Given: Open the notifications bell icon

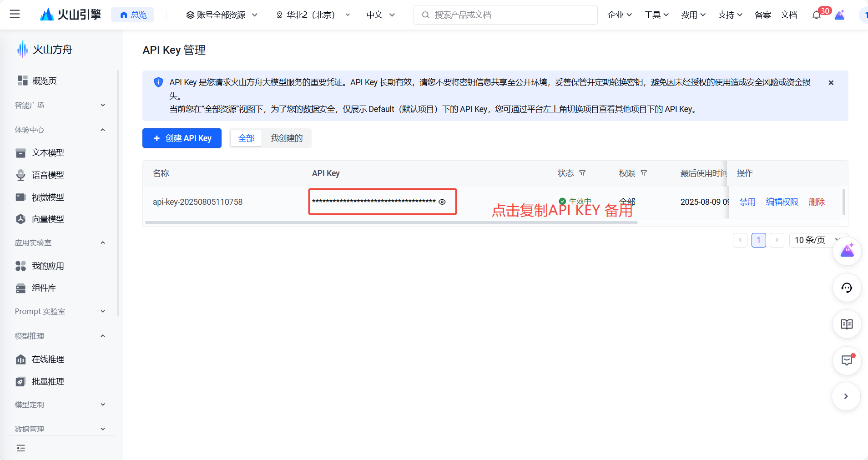Looking at the screenshot, I should (x=817, y=15).
